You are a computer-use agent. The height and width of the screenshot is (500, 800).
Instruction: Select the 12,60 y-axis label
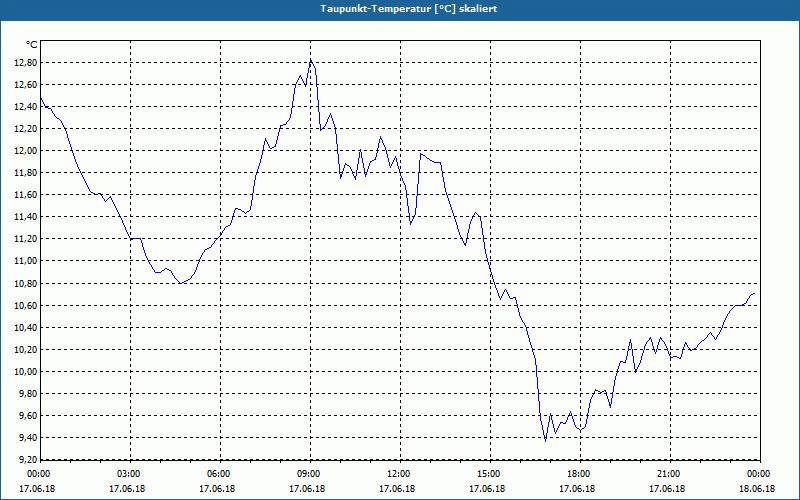tap(27, 85)
